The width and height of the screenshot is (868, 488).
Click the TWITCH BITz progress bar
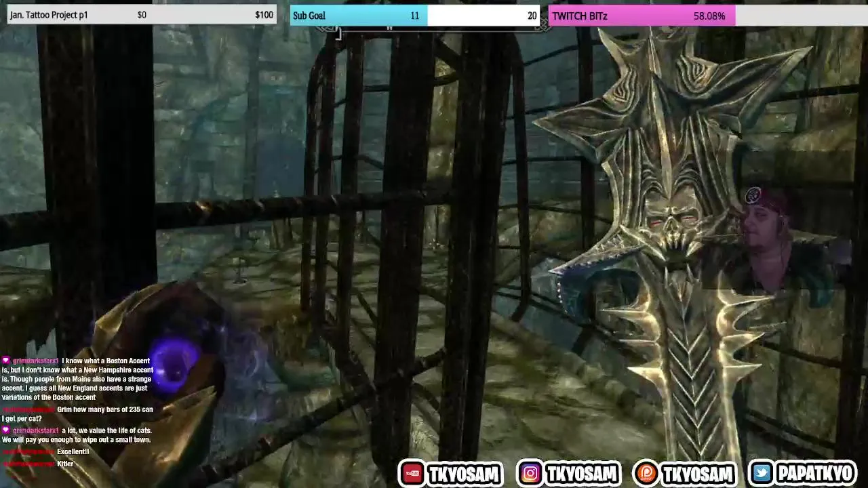click(x=708, y=16)
